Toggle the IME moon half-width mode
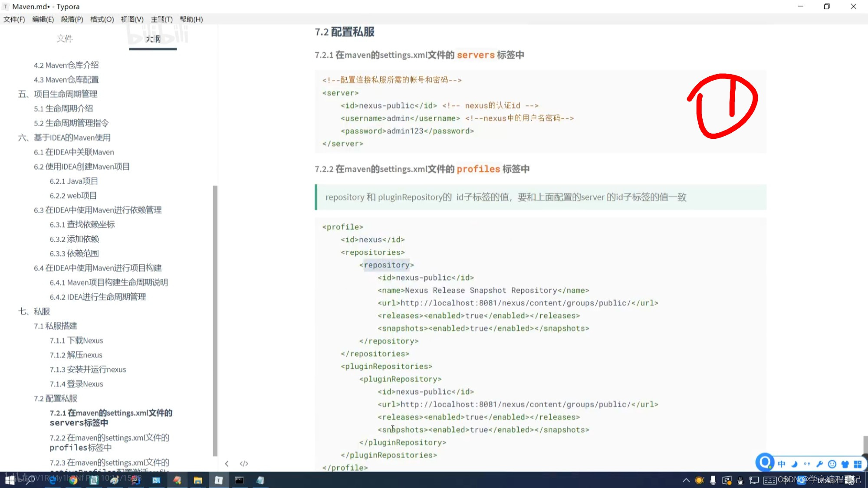Image resolution: width=868 pixels, height=488 pixels. click(794, 464)
